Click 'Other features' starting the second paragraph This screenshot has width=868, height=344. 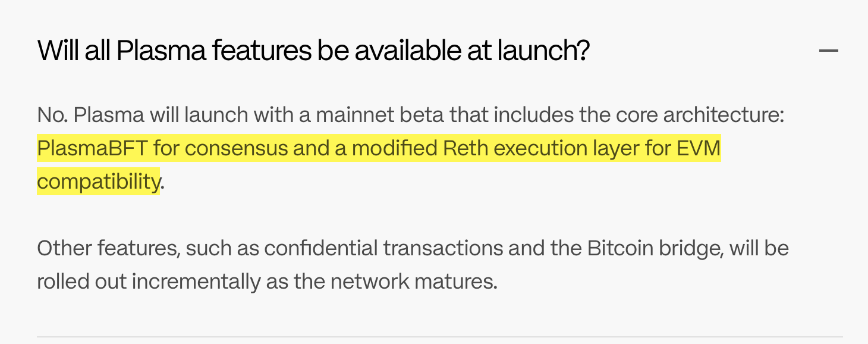(108, 248)
